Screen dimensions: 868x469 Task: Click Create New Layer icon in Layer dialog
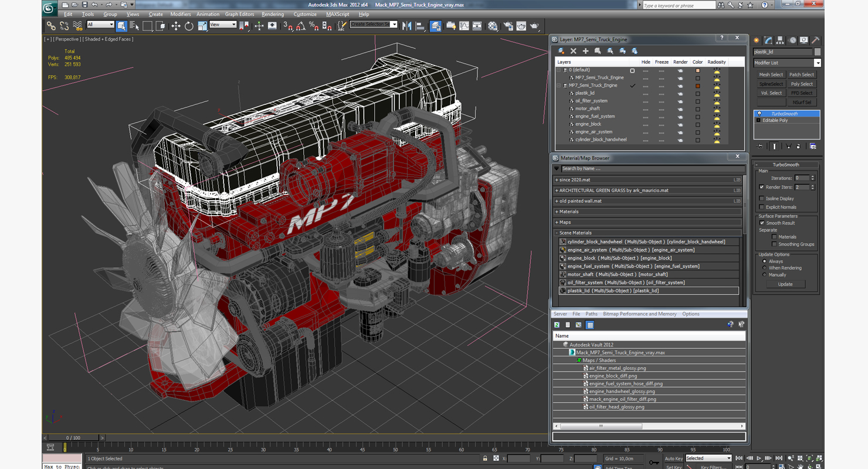coord(561,51)
